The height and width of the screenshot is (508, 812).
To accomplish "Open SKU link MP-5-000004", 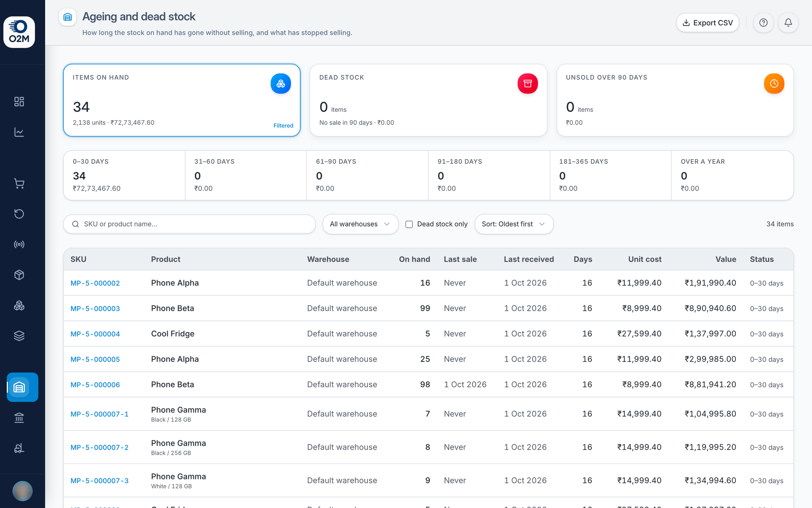I will [95, 334].
